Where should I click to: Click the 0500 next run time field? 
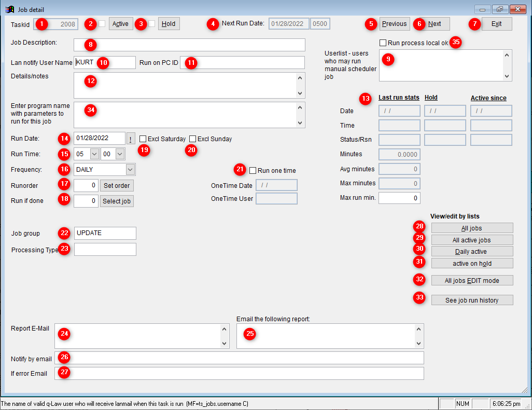click(320, 24)
